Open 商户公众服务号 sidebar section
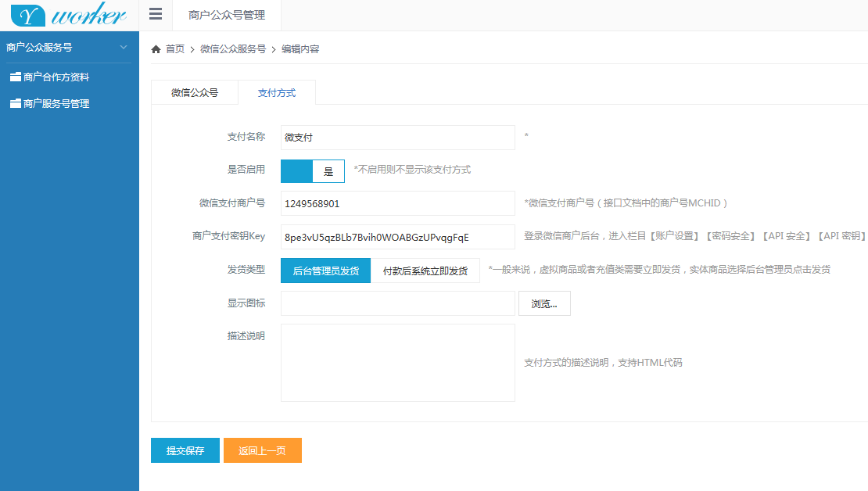The width and height of the screenshot is (868, 491). coord(67,47)
